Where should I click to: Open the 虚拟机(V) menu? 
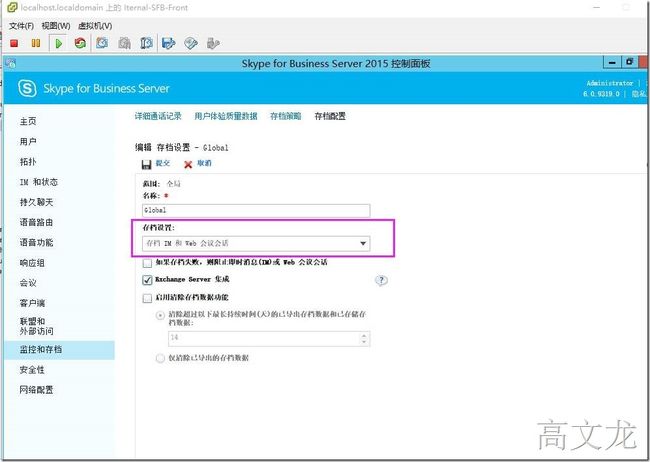tap(95, 26)
